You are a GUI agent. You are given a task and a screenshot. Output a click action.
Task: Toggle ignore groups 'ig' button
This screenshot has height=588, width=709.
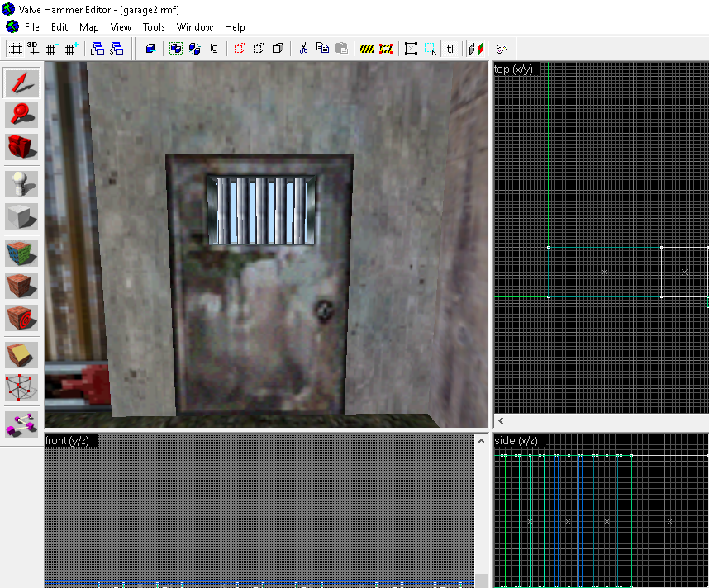point(214,48)
